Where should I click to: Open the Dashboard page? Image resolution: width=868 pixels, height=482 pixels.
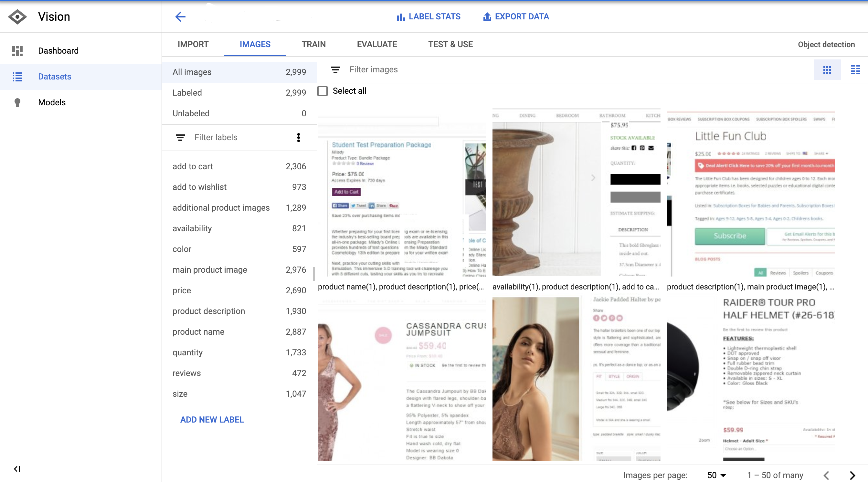coord(58,51)
